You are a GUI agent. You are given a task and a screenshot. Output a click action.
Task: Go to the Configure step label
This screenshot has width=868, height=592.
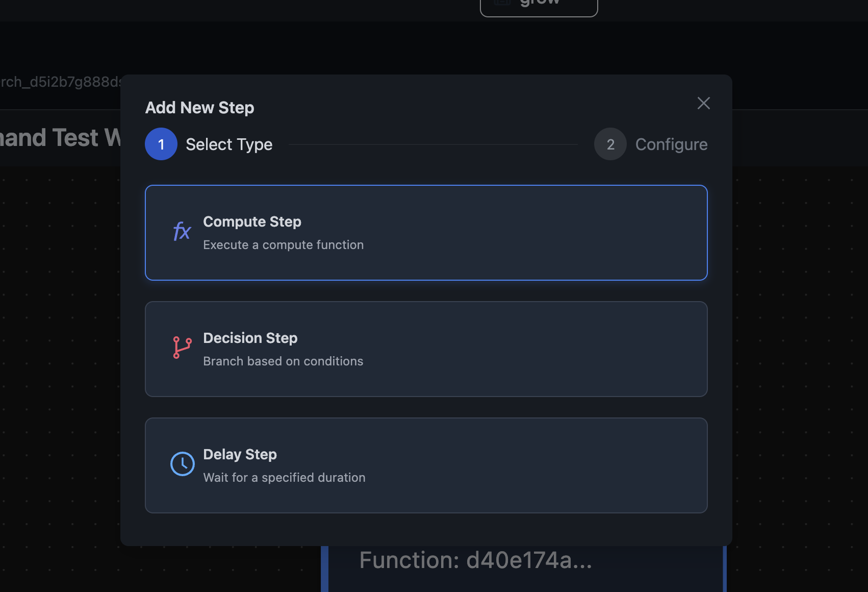point(671,144)
